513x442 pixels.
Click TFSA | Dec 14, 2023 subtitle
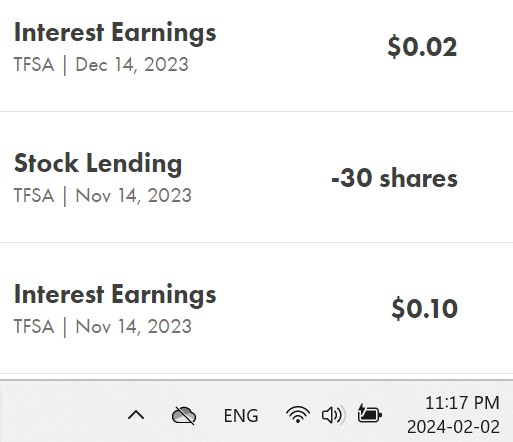[x=101, y=65]
